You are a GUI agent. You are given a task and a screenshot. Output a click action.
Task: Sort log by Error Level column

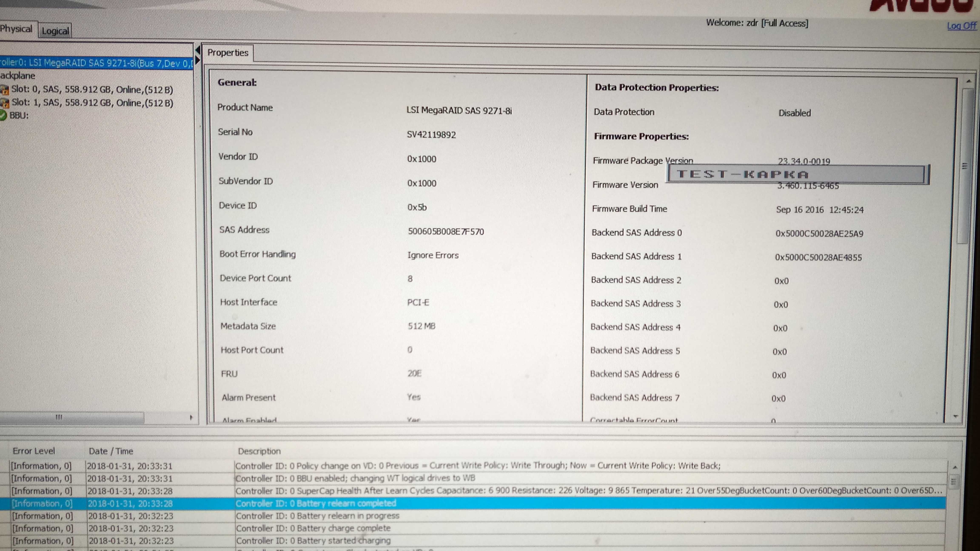34,451
